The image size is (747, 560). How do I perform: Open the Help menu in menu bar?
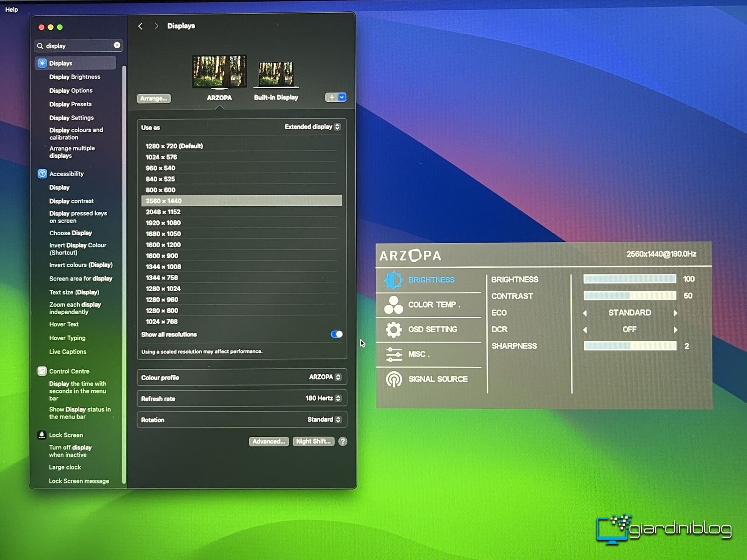click(x=12, y=9)
